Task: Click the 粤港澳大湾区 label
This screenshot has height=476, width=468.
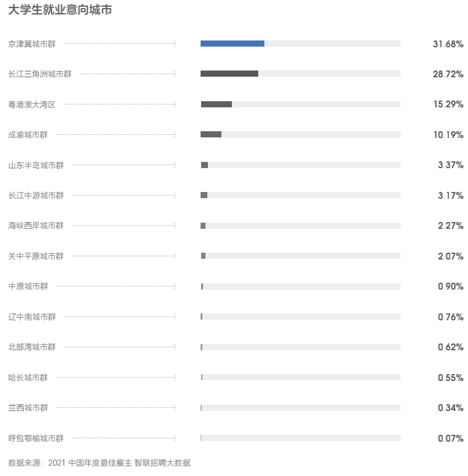Action: (x=32, y=104)
